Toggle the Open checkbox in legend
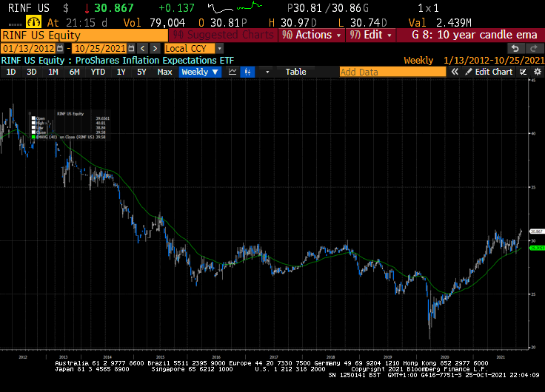Screen dimensions: 545x392 coord(34,118)
